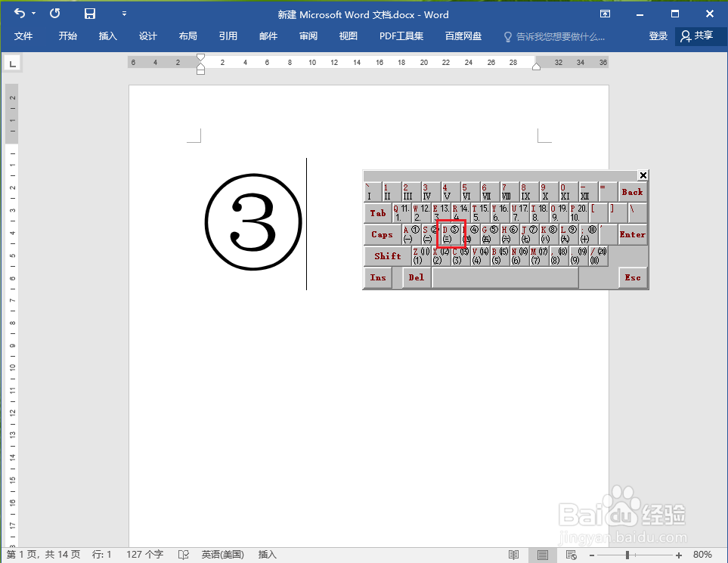Click the Esc key on soft keyboard
The width and height of the screenshot is (728, 563).
[632, 277]
